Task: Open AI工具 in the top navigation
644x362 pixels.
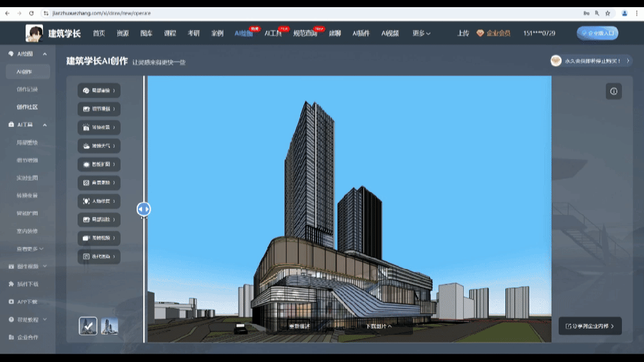Action: [x=273, y=33]
